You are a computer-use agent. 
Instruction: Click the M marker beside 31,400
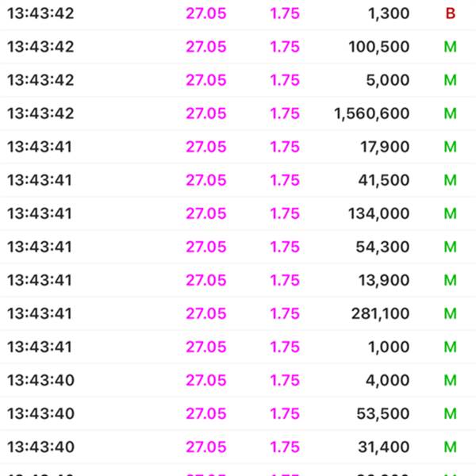(x=450, y=447)
